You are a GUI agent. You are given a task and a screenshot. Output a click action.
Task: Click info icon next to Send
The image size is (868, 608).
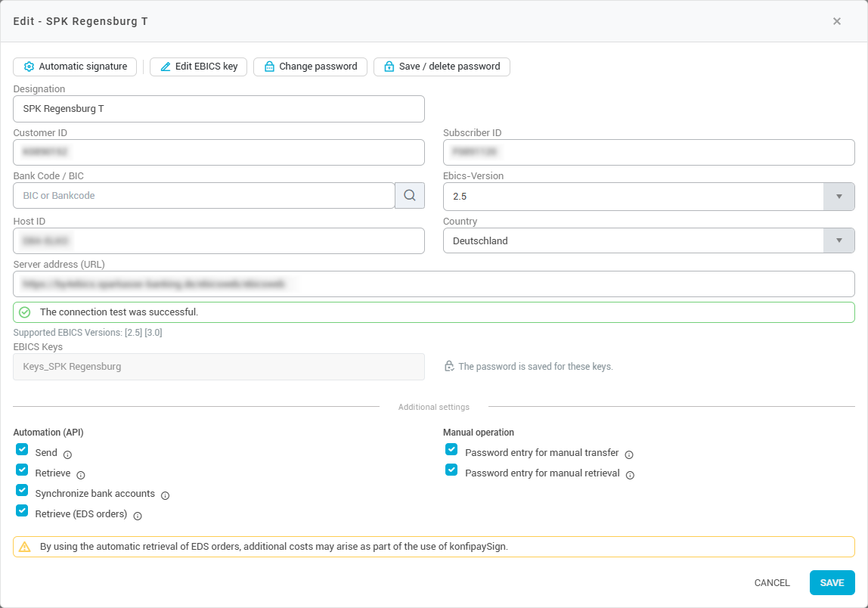click(67, 454)
